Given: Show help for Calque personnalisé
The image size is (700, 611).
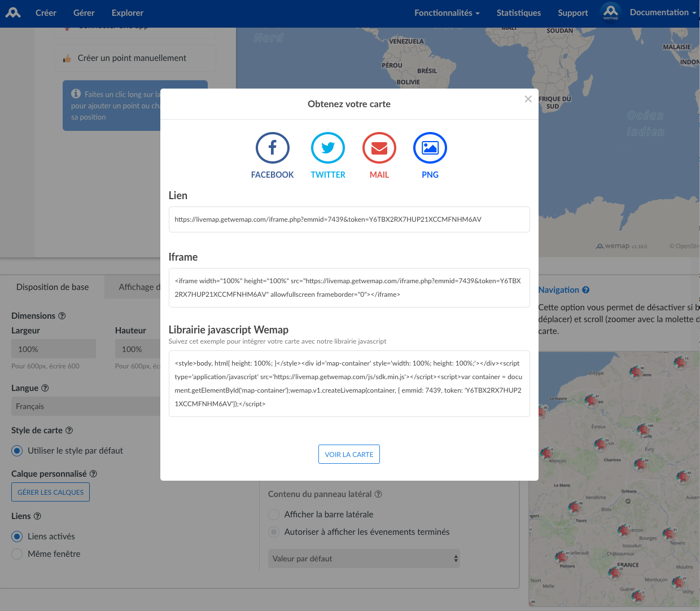Looking at the screenshot, I should click(x=94, y=474).
